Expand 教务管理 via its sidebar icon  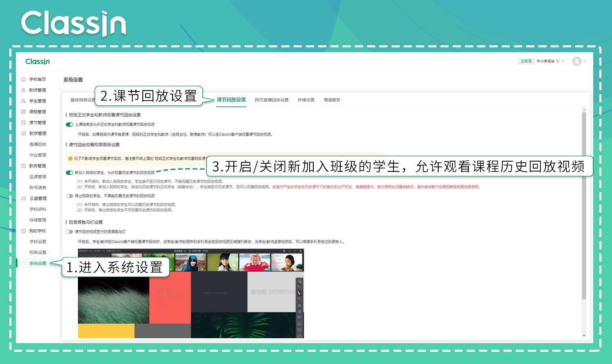23,166
